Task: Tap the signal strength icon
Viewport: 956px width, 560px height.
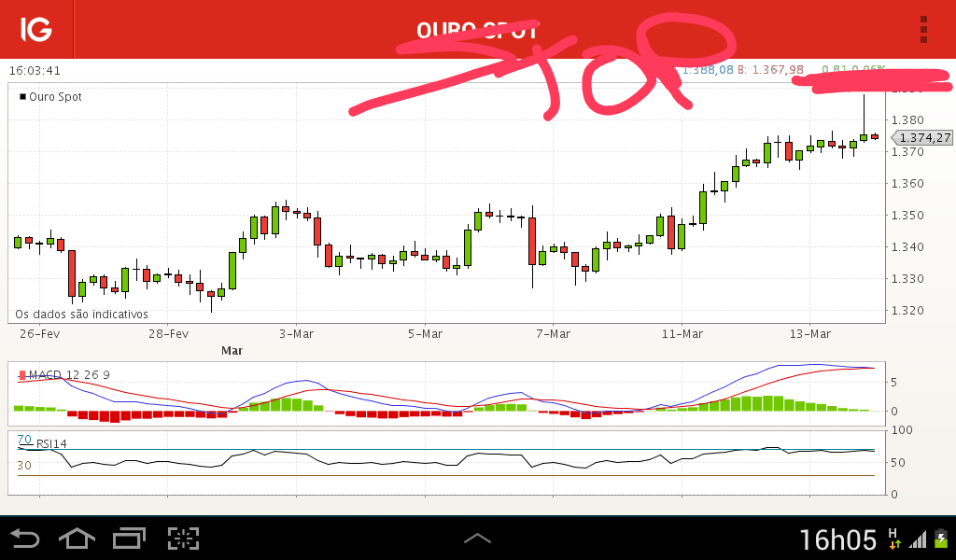Action: [918, 539]
